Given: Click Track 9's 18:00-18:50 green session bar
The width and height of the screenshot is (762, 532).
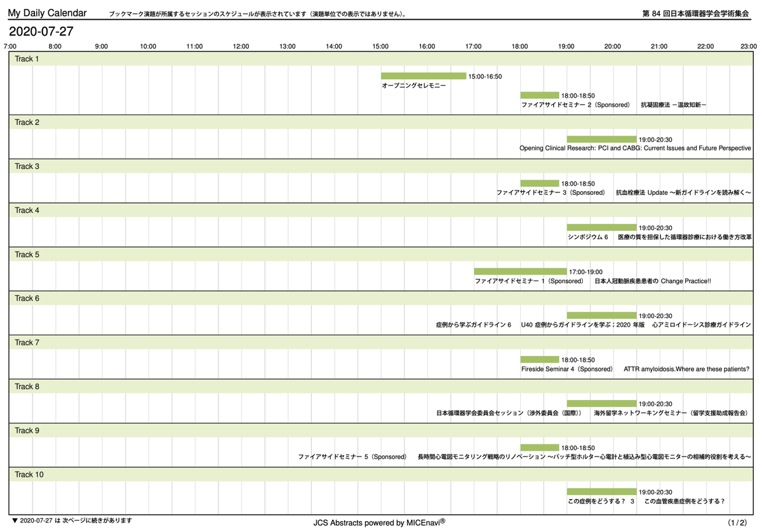Looking at the screenshot, I should [540, 447].
